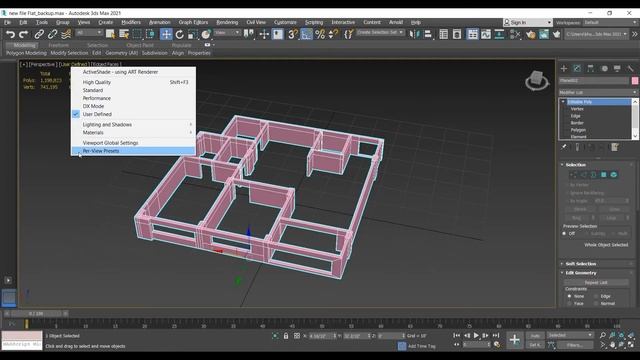This screenshot has width=640, height=360.
Task: Select Polygon sub-object in modifier stack
Action: [x=578, y=130]
